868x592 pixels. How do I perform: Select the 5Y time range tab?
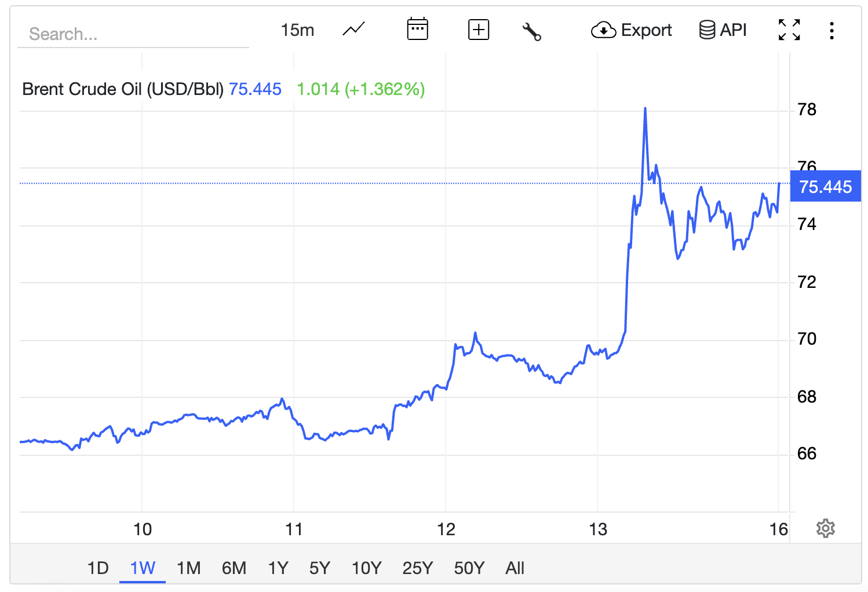[x=319, y=568]
